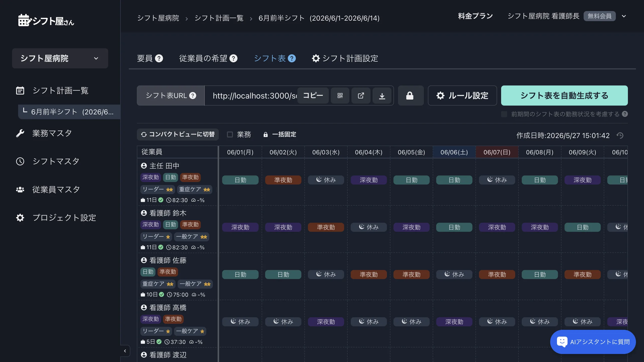
Task: Click help icon next to 要員 tab
Action: pos(159,58)
